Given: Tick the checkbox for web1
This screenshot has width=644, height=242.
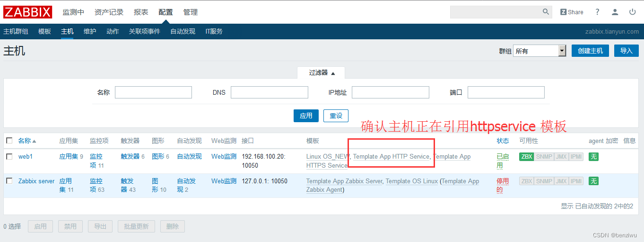Looking at the screenshot, I should tap(9, 156).
